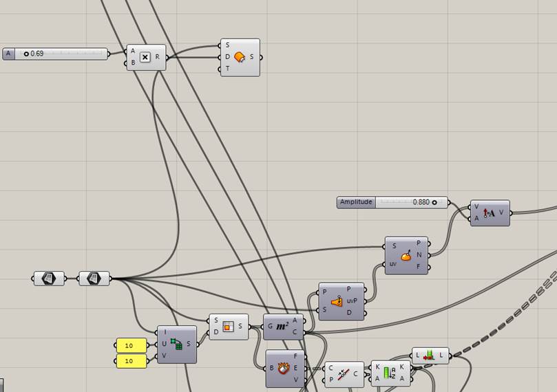
Task: Select the Evaluate Surface component icon
Action: pos(406,256)
